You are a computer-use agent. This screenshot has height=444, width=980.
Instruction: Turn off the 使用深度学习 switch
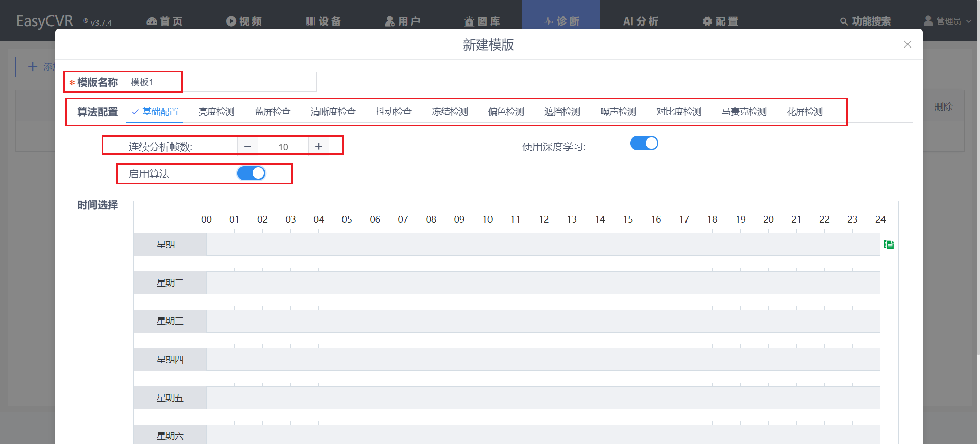pos(644,144)
